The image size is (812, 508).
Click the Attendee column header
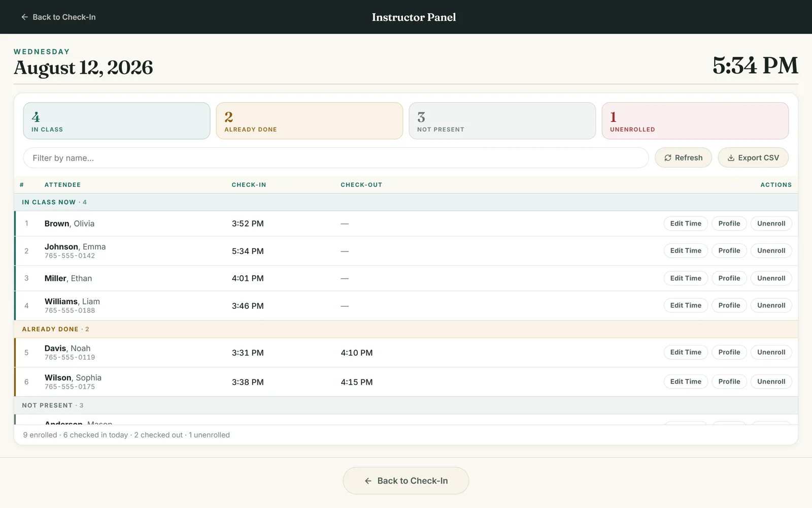click(62, 185)
